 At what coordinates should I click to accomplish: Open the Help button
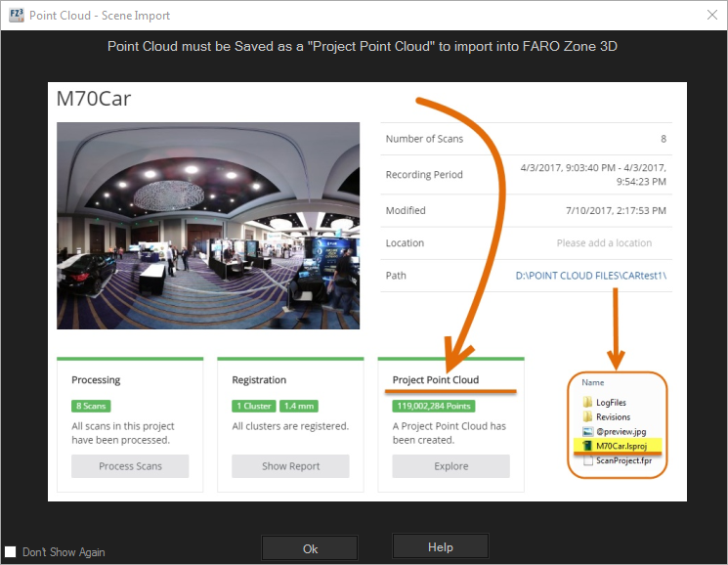coord(440,546)
